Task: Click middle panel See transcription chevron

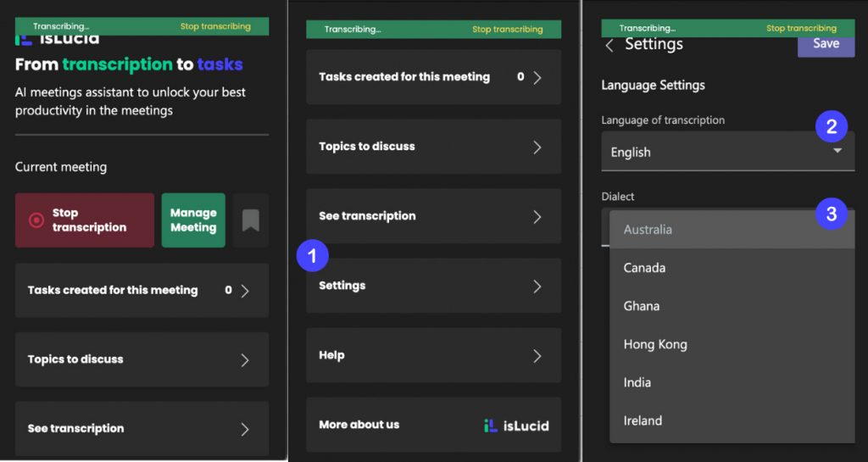Action: click(537, 217)
